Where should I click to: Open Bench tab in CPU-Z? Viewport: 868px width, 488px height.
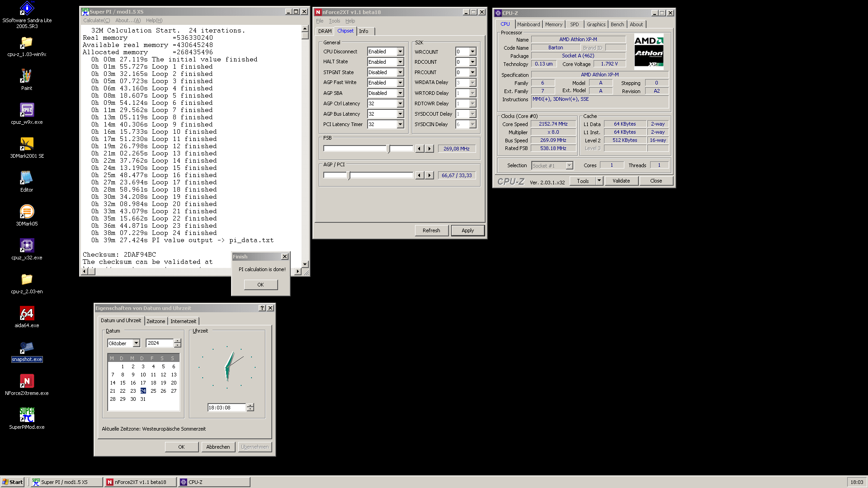(x=617, y=24)
